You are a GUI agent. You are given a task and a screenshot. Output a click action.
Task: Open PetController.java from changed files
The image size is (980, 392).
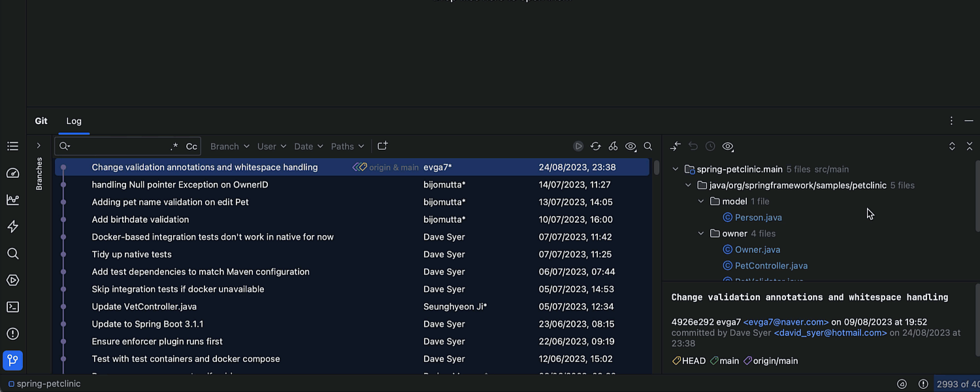pos(771,266)
